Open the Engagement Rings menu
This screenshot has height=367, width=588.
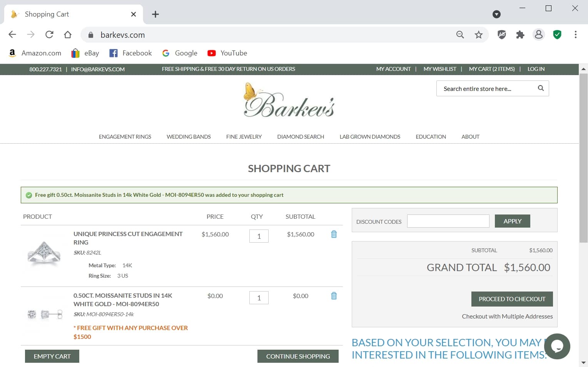(x=125, y=137)
